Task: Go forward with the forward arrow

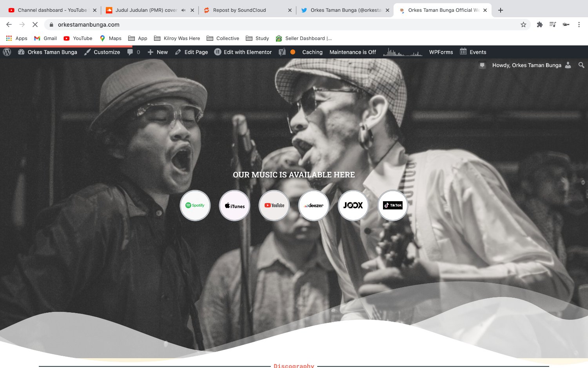Action: 22,24
